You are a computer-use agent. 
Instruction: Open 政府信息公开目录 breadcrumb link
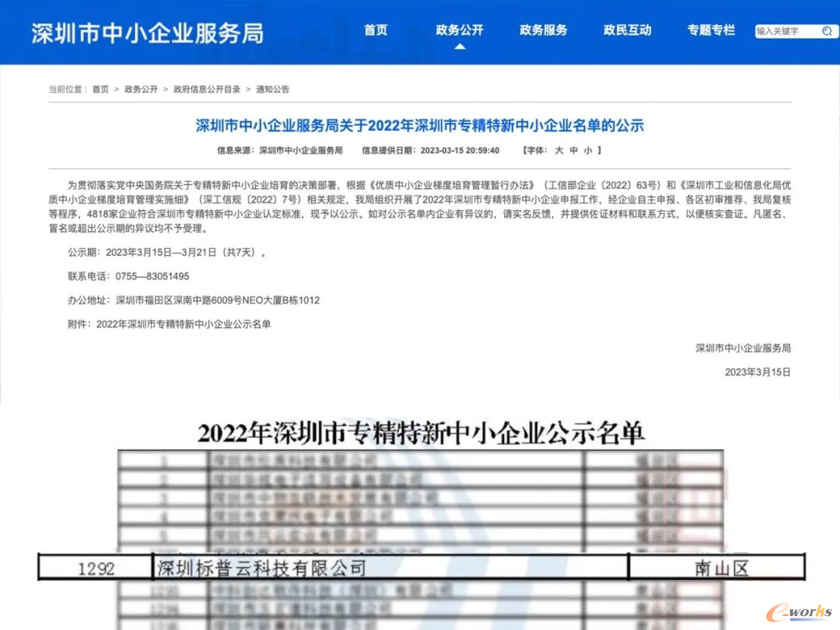(x=207, y=89)
